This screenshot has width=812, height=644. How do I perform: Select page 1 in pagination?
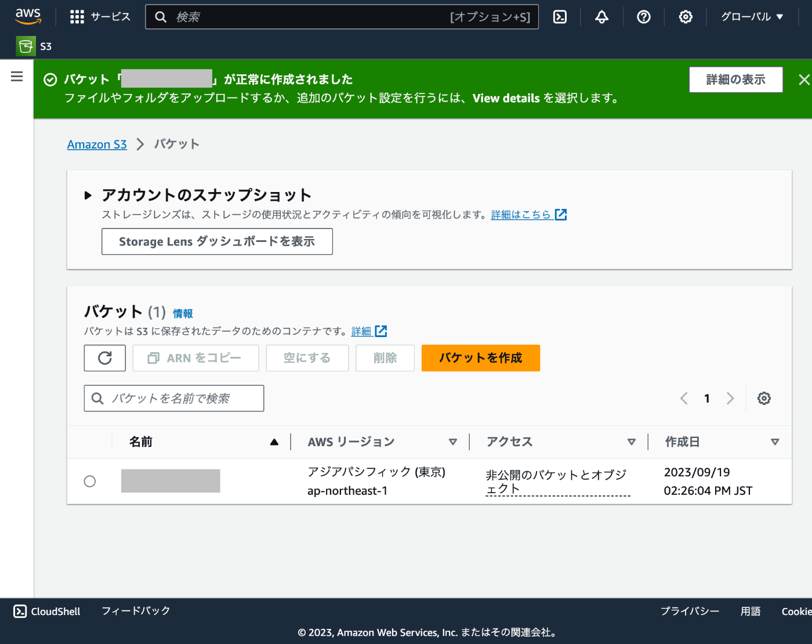click(707, 398)
